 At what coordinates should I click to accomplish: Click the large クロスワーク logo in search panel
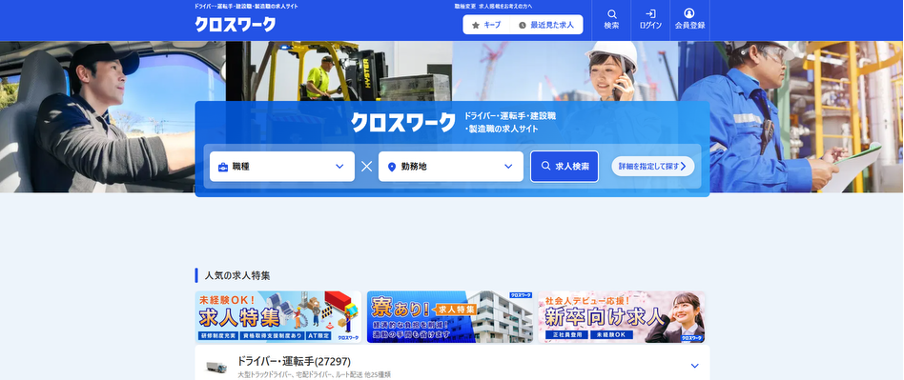(x=403, y=122)
